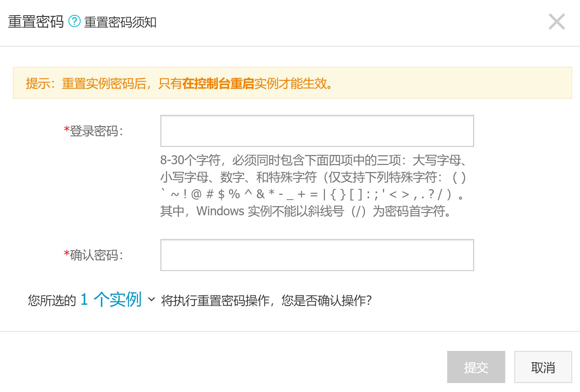
Task: Click the Windows 实例 slash restriction note
Action: pos(306,211)
